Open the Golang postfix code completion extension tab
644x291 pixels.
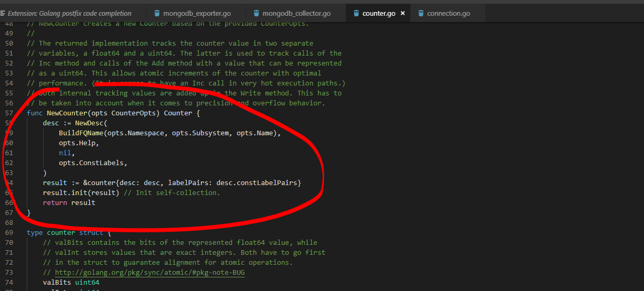click(x=70, y=13)
